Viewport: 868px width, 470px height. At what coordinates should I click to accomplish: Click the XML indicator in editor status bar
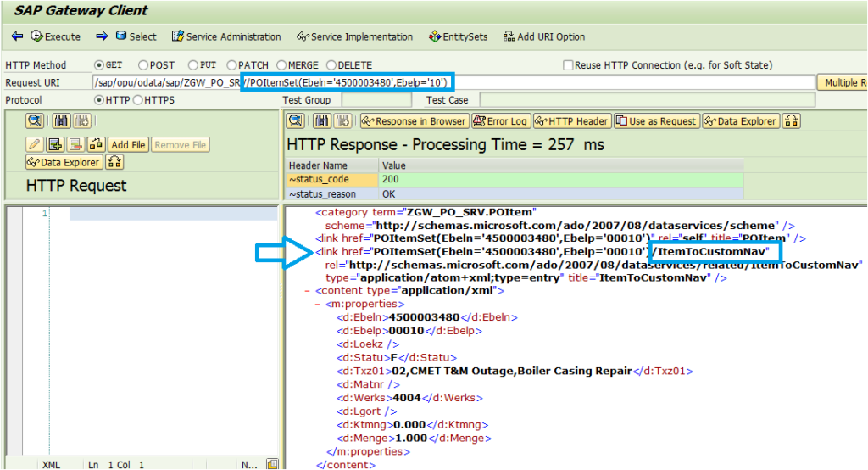pos(51,464)
